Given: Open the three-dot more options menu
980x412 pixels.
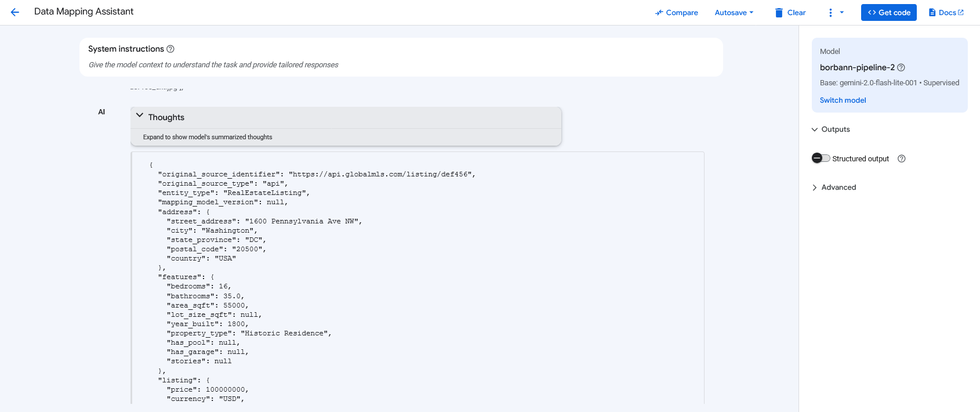Looking at the screenshot, I should point(830,13).
